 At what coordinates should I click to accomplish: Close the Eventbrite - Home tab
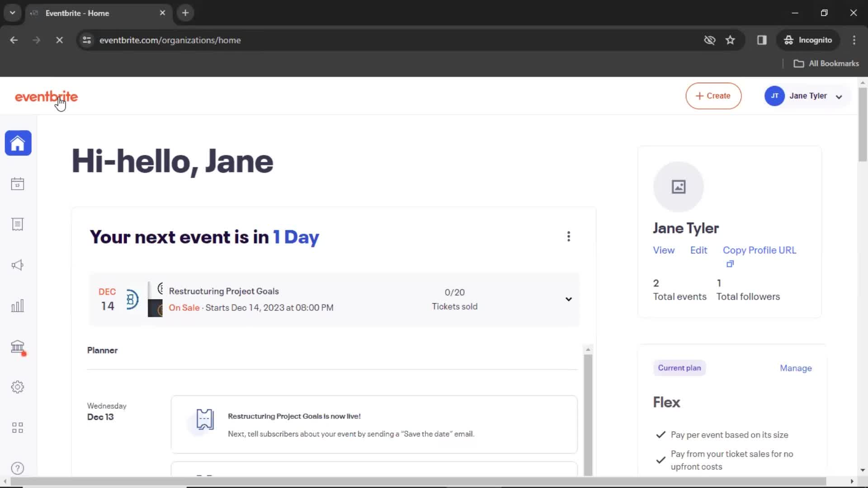tap(162, 13)
